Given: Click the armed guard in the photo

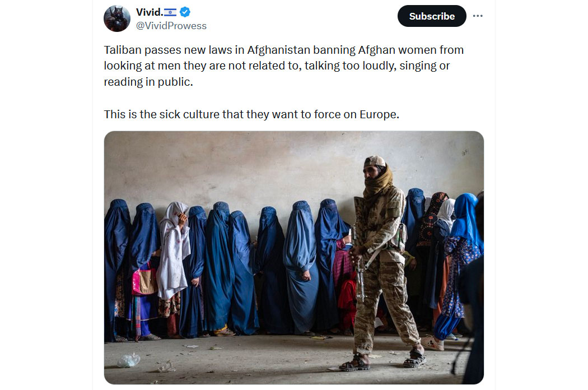Looking at the screenshot, I should point(382,263).
